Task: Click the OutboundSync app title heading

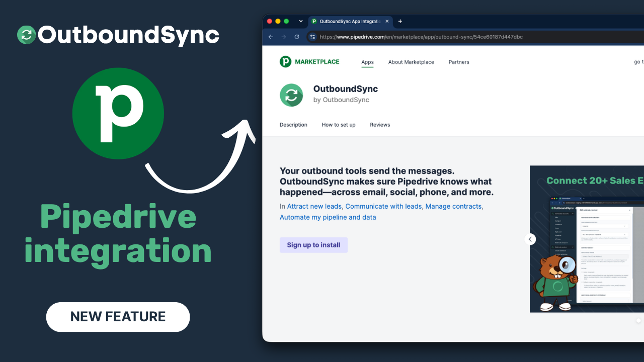Action: [x=346, y=89]
